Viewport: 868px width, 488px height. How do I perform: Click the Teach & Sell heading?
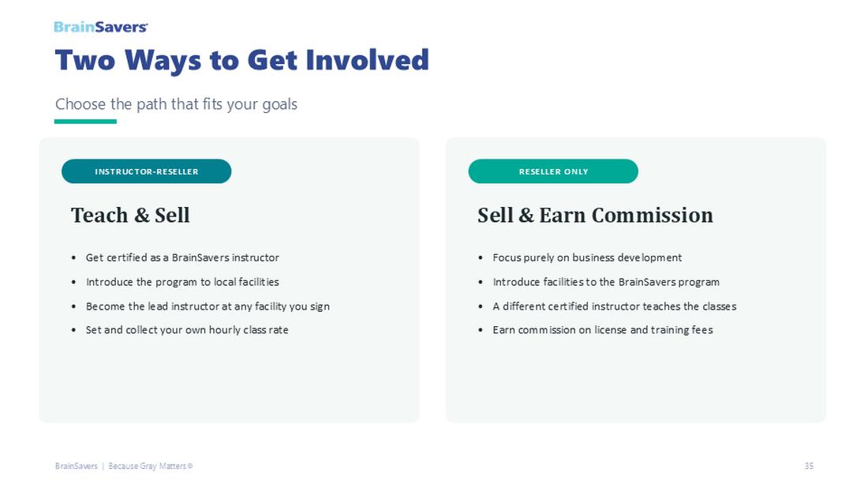(130, 215)
